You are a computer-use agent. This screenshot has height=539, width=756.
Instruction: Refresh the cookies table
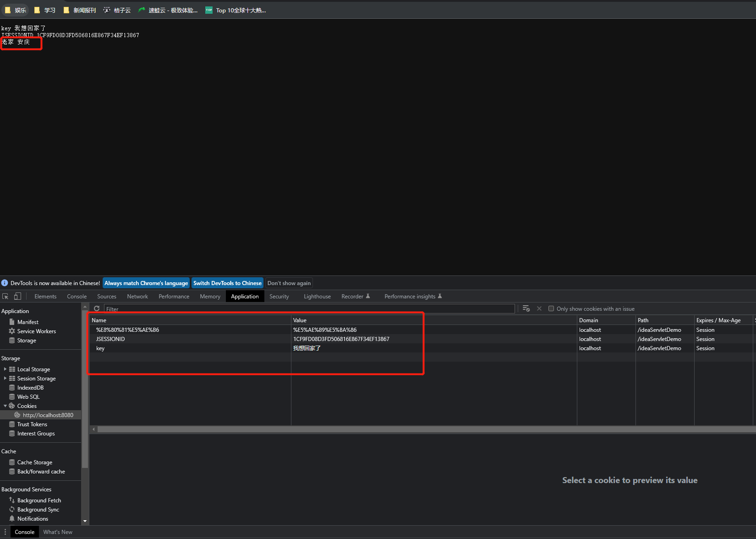(x=97, y=308)
